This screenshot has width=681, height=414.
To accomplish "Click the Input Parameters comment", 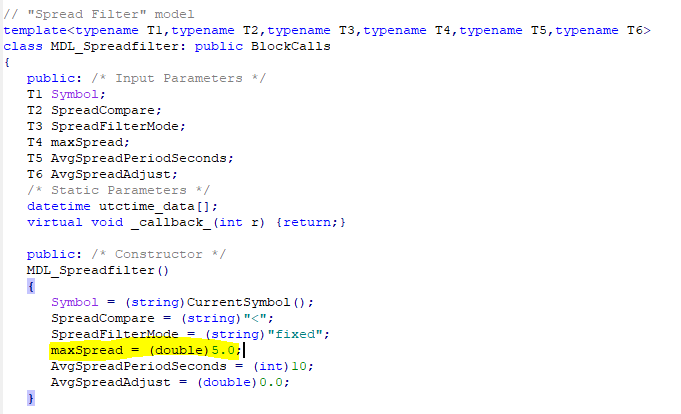I will [x=179, y=79].
